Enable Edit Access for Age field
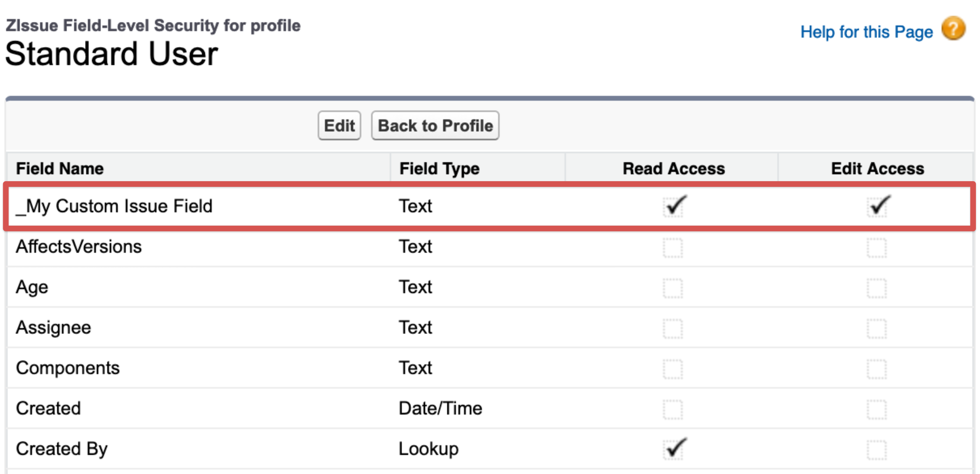980x474 pixels. pos(877,288)
